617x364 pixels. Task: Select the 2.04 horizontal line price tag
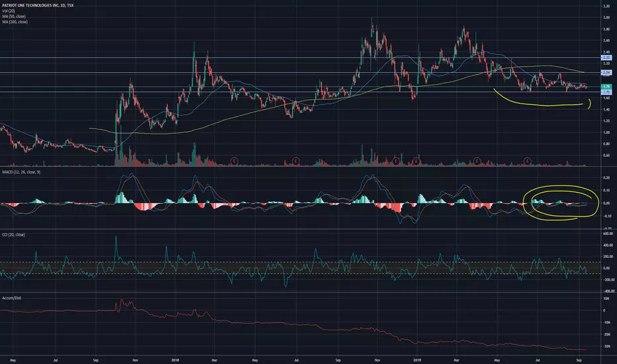point(606,72)
